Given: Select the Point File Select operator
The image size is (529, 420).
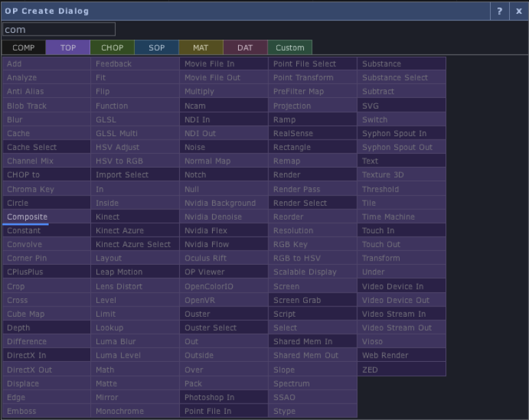Looking at the screenshot, I should 313,64.
